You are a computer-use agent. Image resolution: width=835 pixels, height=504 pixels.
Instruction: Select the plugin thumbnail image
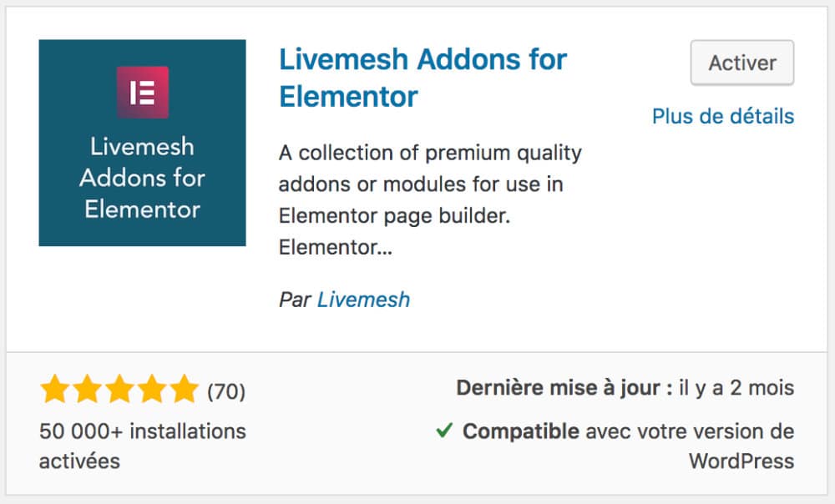142,142
